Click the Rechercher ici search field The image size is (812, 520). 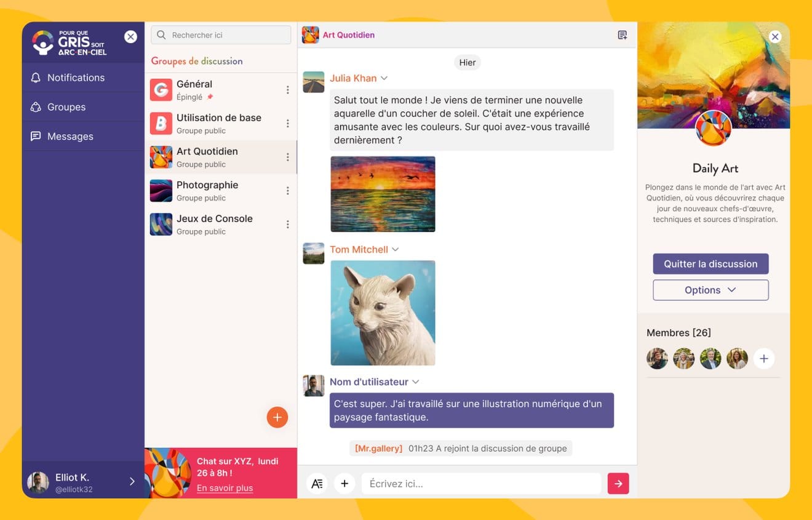(221, 35)
